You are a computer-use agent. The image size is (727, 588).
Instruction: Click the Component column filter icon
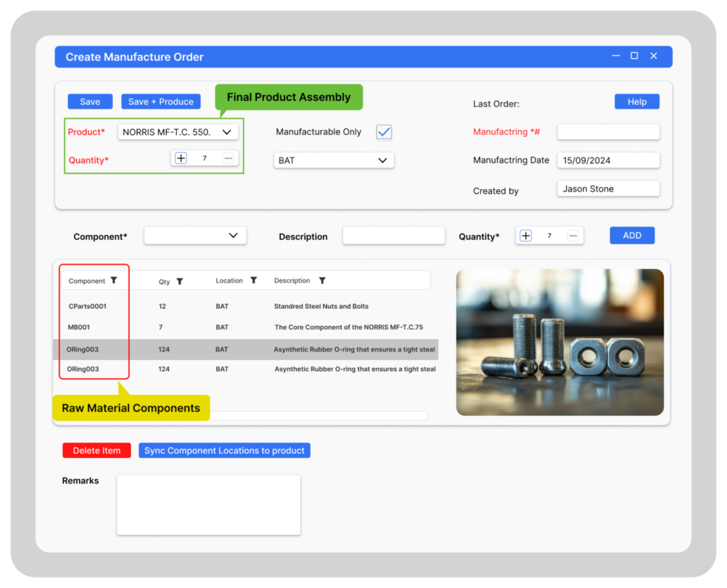pos(114,280)
